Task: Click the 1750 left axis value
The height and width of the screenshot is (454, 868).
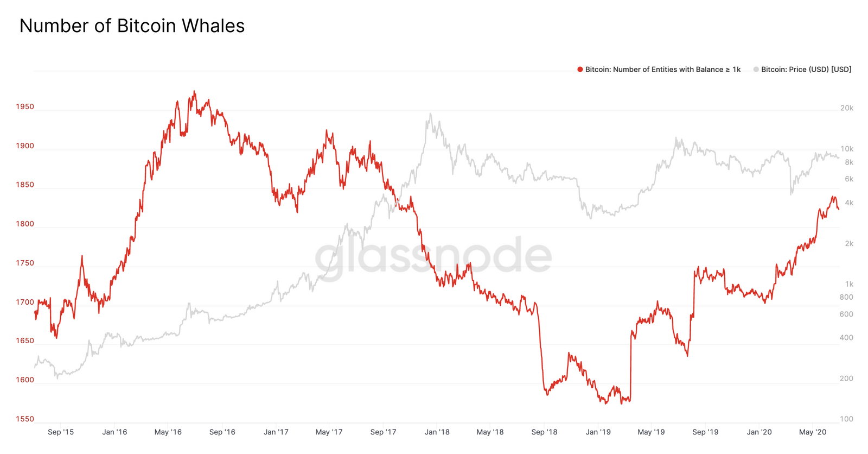Action: [25, 263]
